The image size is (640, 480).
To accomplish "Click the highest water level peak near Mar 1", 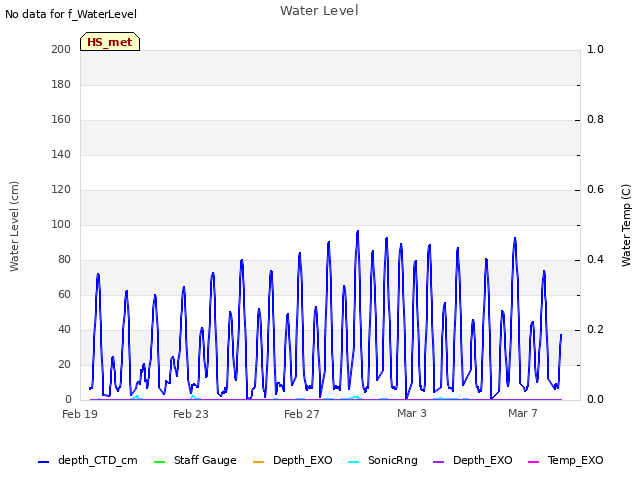I will click(x=358, y=231).
